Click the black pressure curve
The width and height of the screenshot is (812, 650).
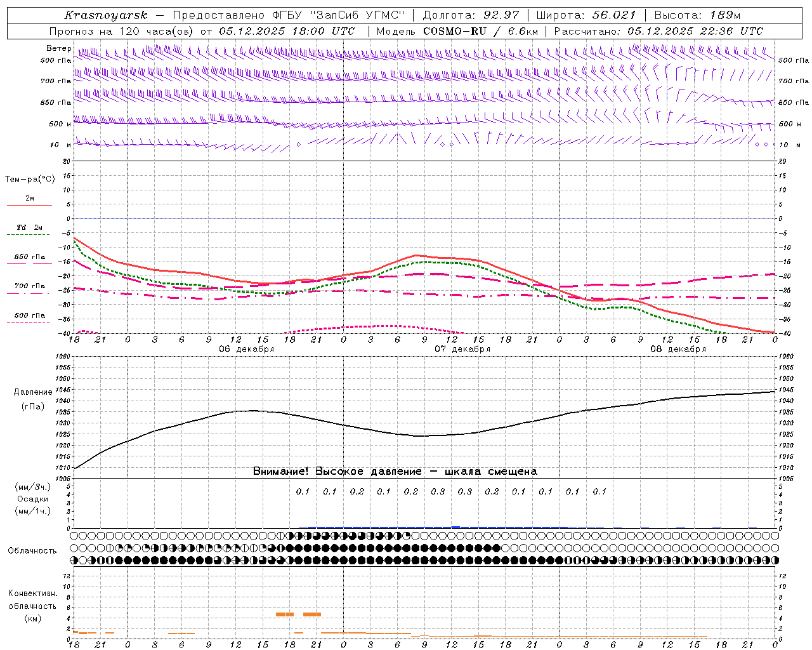tap(424, 435)
